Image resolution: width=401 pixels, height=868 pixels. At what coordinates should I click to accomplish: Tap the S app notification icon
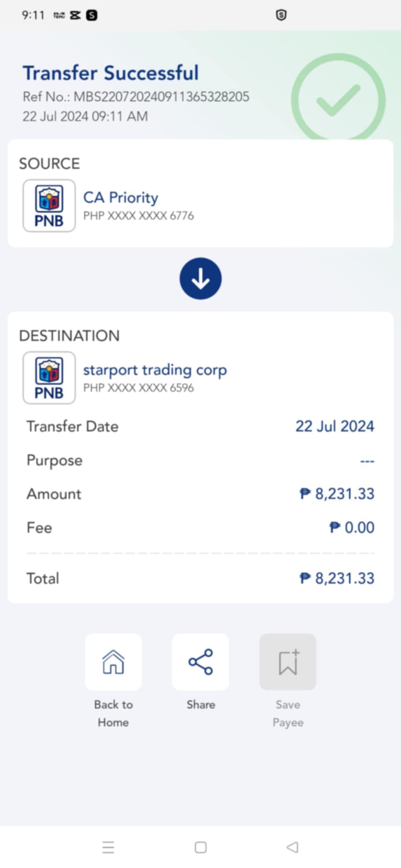coord(92,16)
